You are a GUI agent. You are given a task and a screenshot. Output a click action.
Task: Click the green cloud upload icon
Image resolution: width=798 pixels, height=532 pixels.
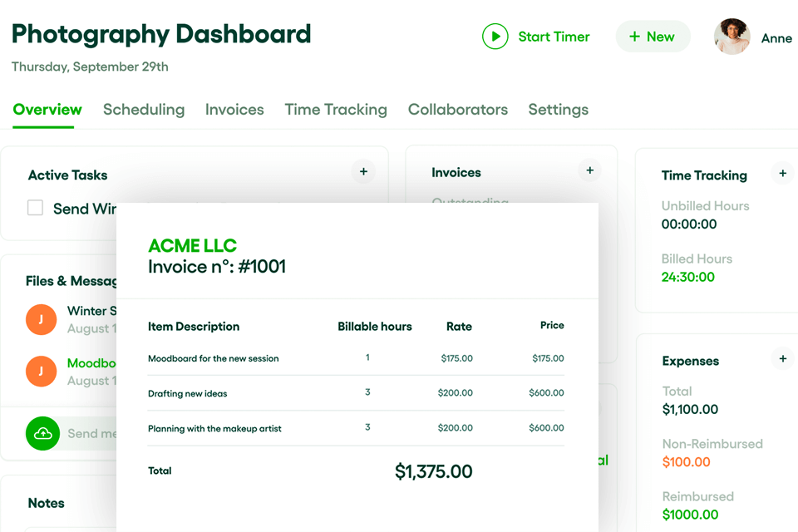pos(42,433)
